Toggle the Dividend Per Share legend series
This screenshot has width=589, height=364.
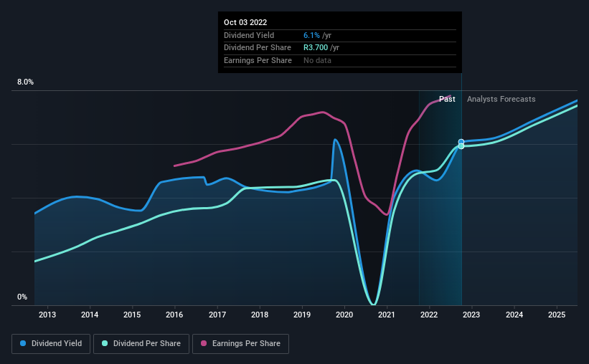click(141, 344)
